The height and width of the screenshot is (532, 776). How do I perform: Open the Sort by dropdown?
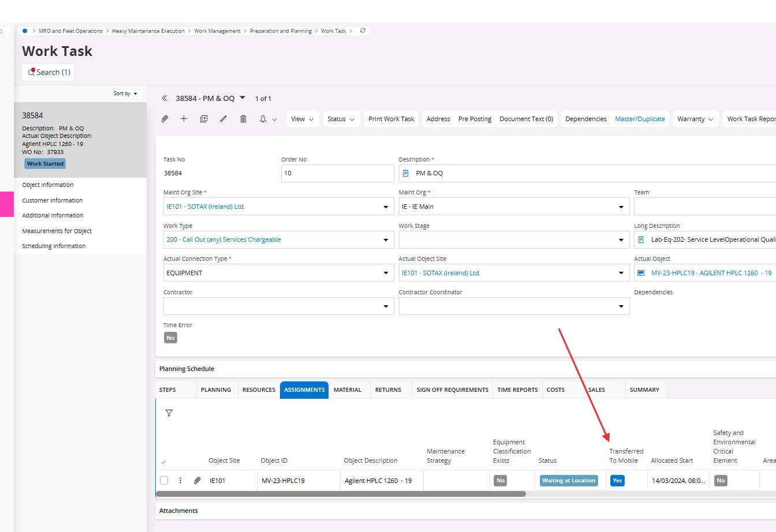[125, 93]
